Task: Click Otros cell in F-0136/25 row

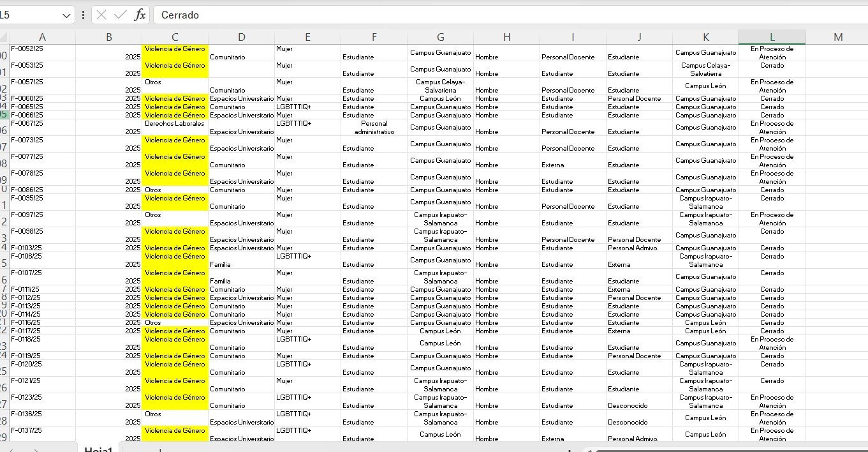Action: coord(175,418)
